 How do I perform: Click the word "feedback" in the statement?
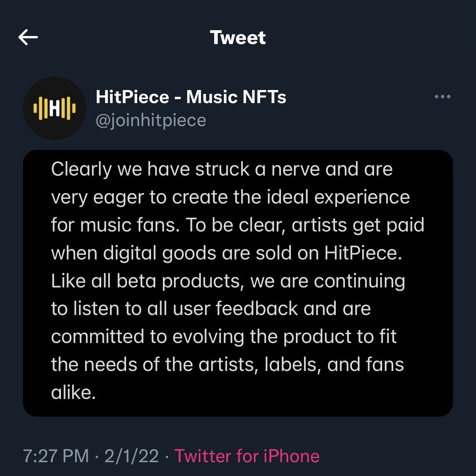point(257,309)
